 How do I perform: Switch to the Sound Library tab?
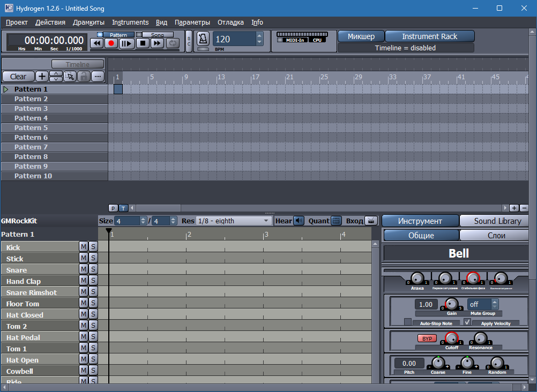point(494,221)
